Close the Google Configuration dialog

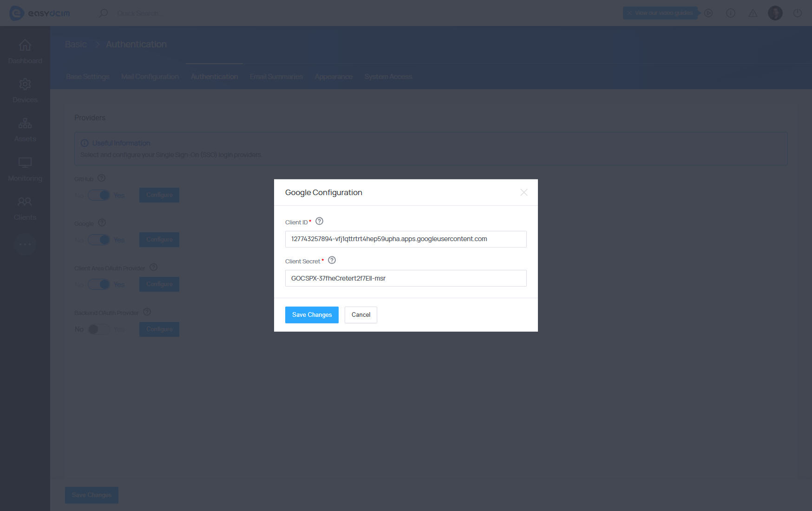tap(524, 192)
